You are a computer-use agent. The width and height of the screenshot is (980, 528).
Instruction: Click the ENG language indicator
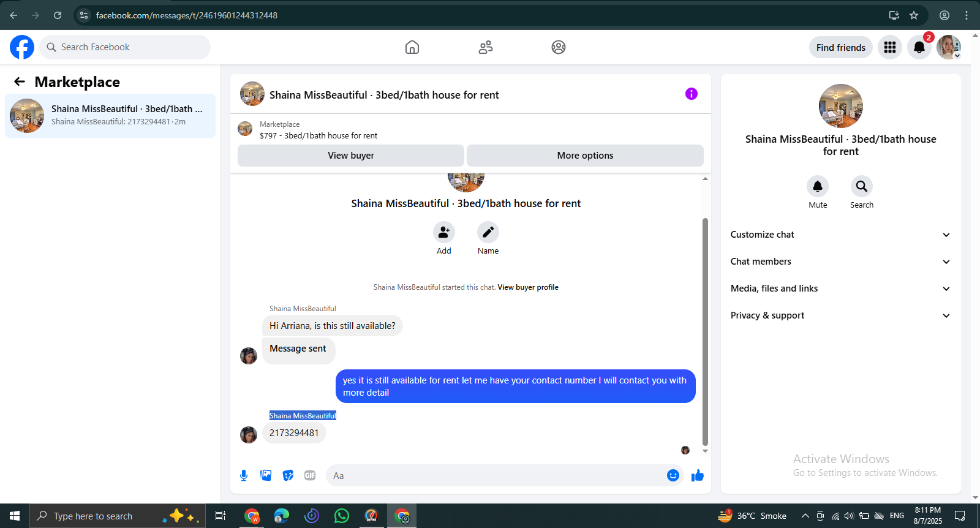point(897,516)
